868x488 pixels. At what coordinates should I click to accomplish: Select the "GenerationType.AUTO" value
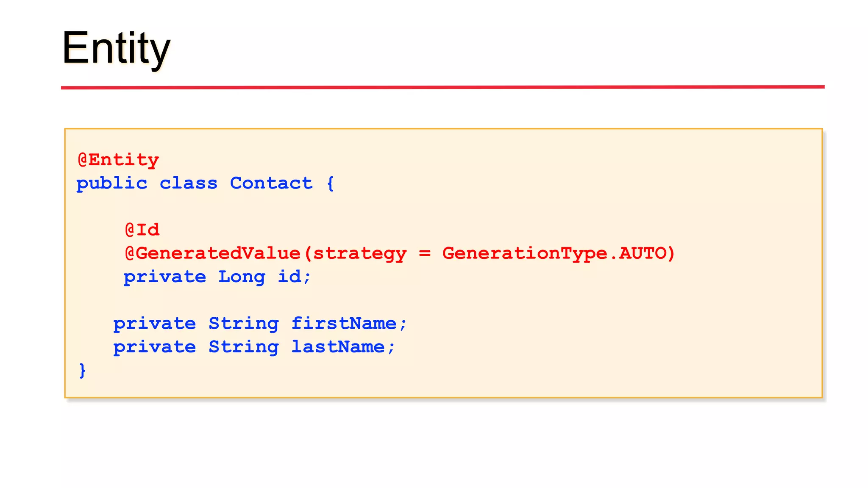click(554, 253)
